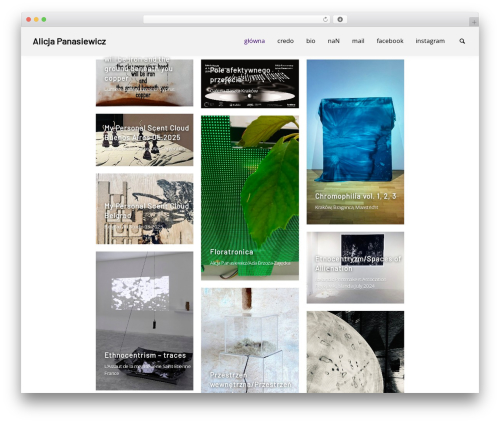Screen dimensions: 500x423
Task: Open the Przestrzeń wewnętrzna project tile
Action: [x=250, y=340]
